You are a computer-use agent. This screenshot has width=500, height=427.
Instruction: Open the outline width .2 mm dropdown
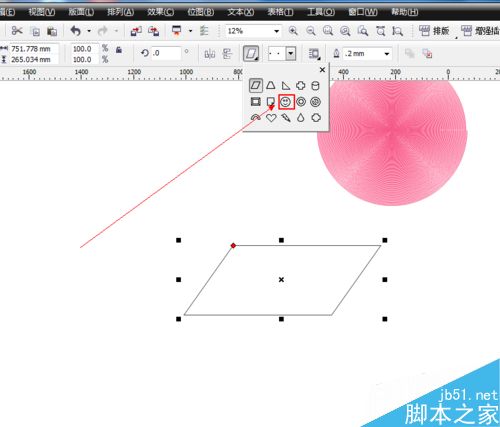coord(387,54)
